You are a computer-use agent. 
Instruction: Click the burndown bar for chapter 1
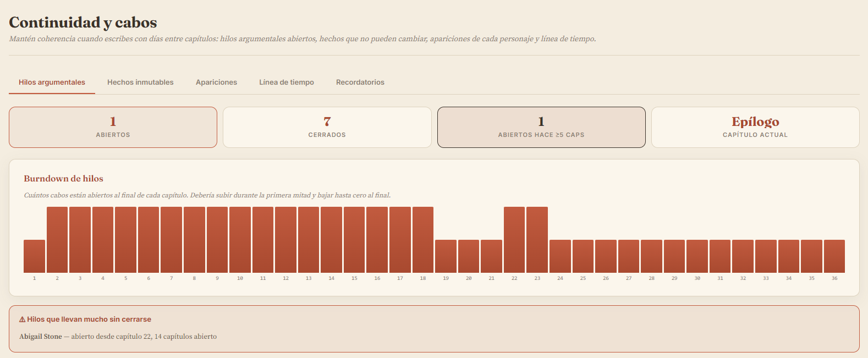34,256
